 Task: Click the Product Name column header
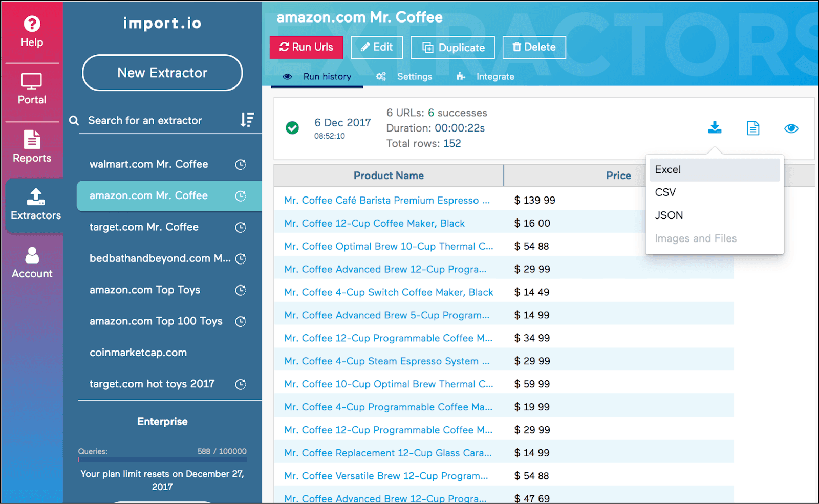tap(389, 176)
